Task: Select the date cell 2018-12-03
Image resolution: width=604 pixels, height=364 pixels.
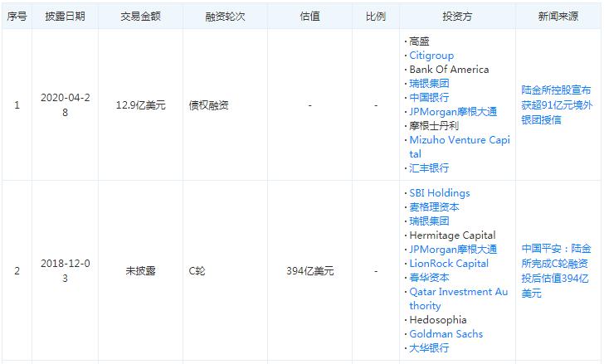Action: click(65, 271)
